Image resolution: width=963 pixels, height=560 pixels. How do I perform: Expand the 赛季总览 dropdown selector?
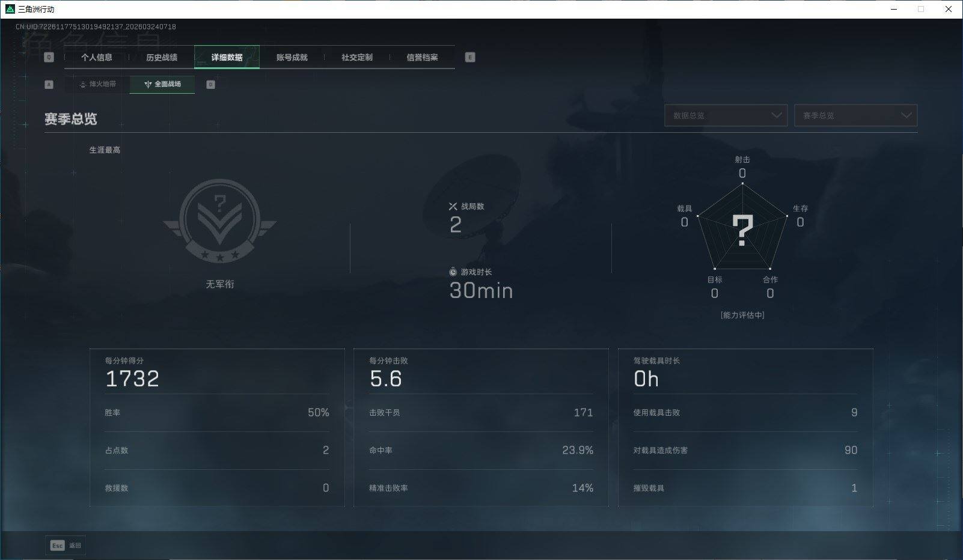(x=856, y=115)
